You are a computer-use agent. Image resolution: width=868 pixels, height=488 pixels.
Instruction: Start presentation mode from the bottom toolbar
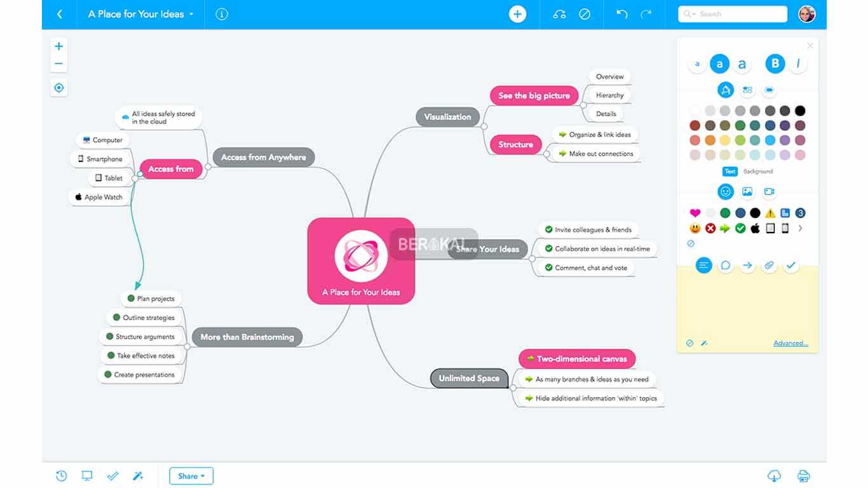87,476
